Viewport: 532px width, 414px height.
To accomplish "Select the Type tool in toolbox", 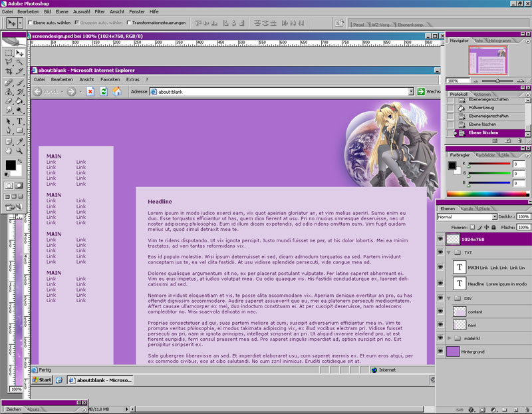I will coord(20,121).
